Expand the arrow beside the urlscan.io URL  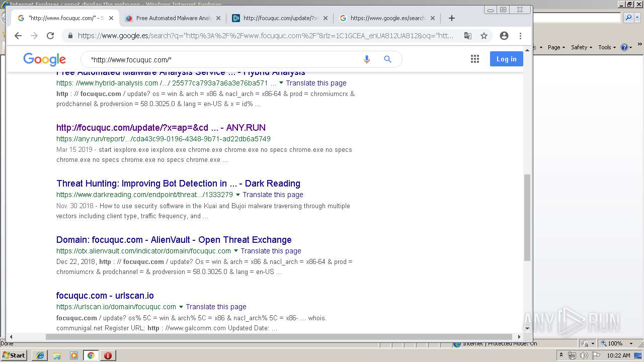tap(181, 307)
